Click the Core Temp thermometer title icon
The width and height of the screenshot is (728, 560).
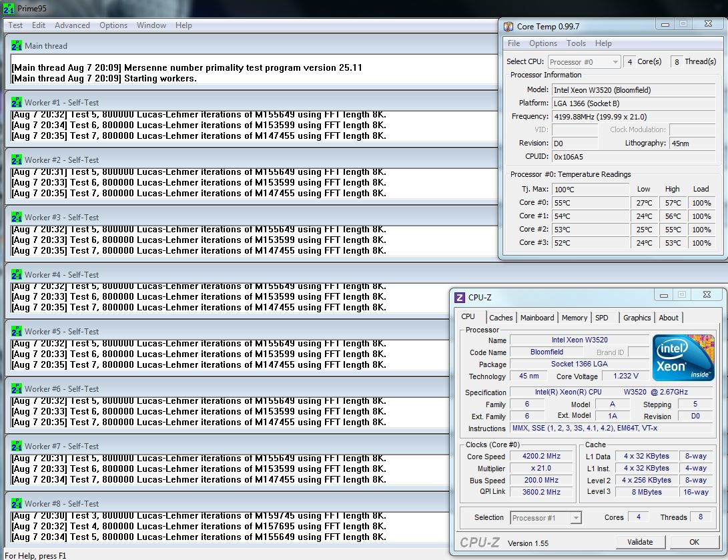coord(509,27)
